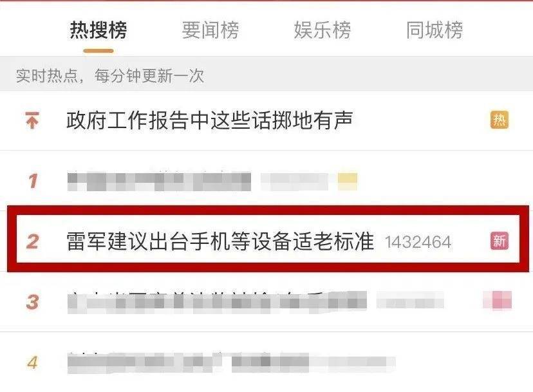The width and height of the screenshot is (533, 392).
Task: Open the 要闻榜 tab
Action: pyautogui.click(x=210, y=30)
